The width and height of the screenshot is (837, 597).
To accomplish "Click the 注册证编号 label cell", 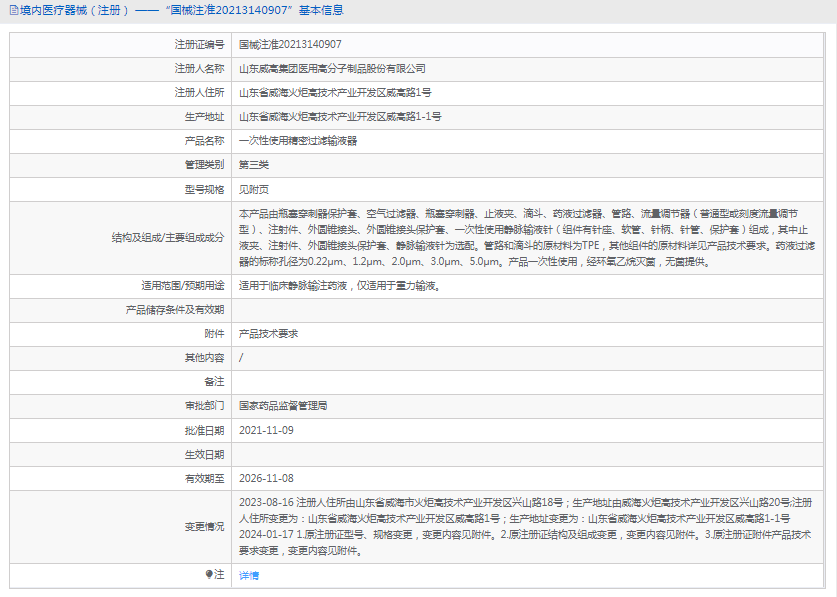I will click(x=199, y=44).
